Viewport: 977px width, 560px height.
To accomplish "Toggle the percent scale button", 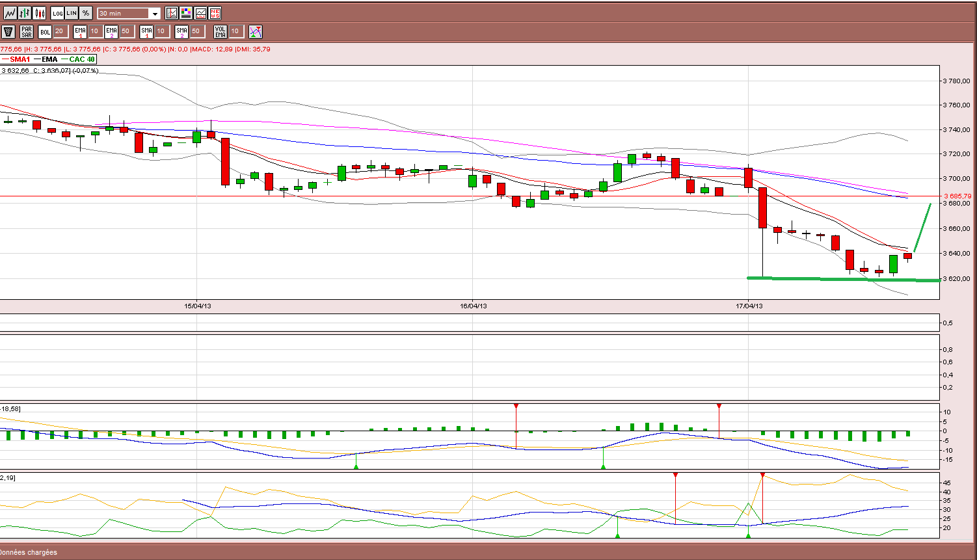I will (86, 13).
